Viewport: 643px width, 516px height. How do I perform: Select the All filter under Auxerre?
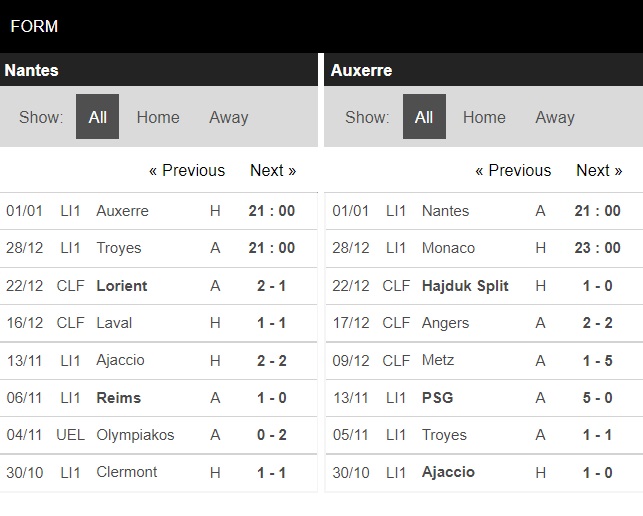424,116
